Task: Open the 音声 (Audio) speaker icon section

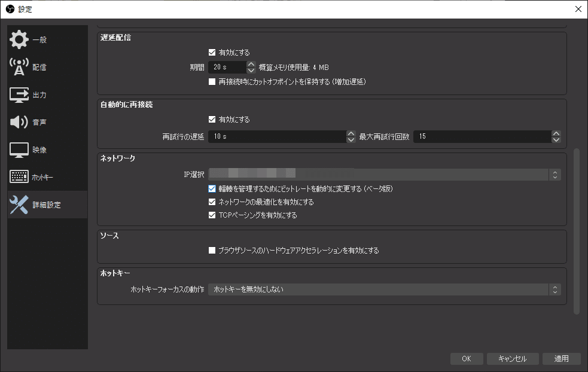Action: pos(19,122)
